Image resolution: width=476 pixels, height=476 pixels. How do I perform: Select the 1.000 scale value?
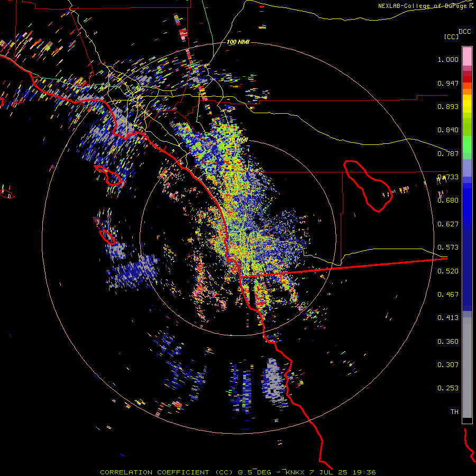[x=448, y=59]
